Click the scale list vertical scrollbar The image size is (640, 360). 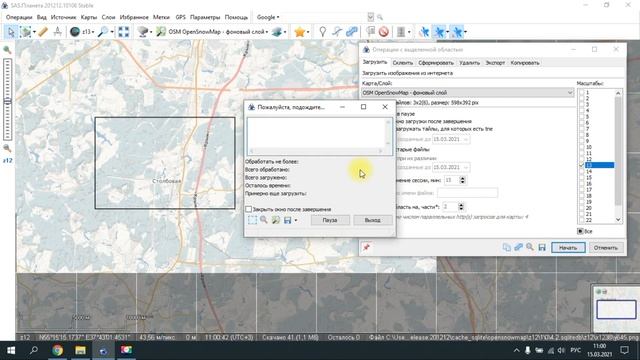[618, 156]
